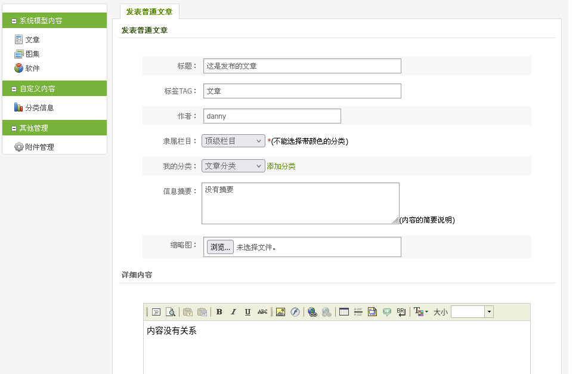Screen dimensions: 588x374
Task: Insert a table in the editor
Action: coord(344,312)
